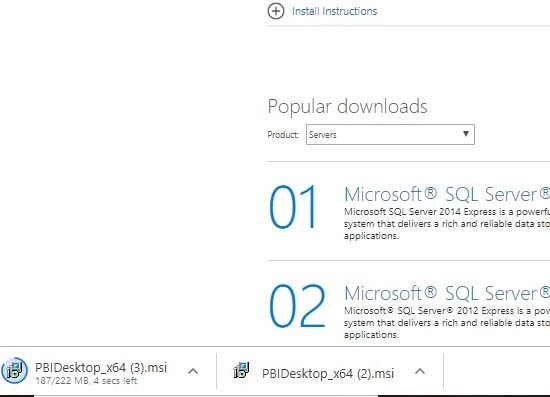Viewport: 550px width, 397px height.
Task: Click the 02 ranking number
Action: [297, 306]
